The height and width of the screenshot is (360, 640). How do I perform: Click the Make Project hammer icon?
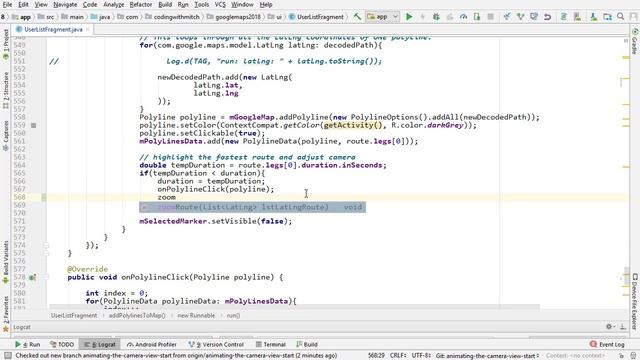357,17
